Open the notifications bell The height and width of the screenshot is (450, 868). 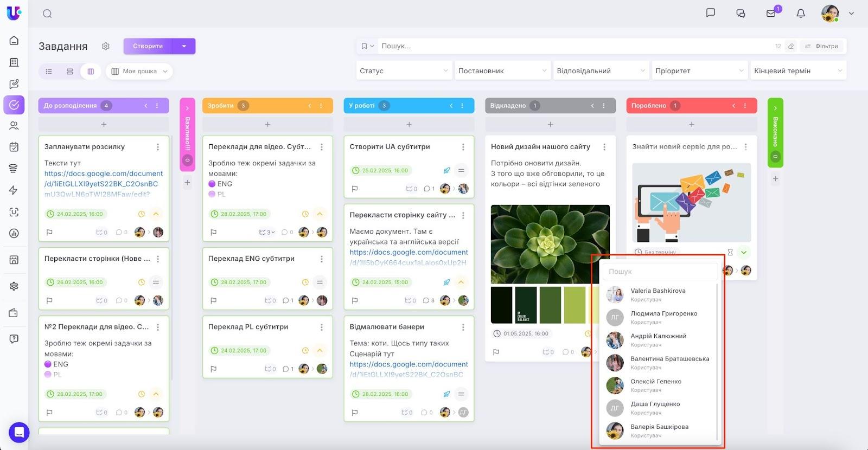pos(801,14)
